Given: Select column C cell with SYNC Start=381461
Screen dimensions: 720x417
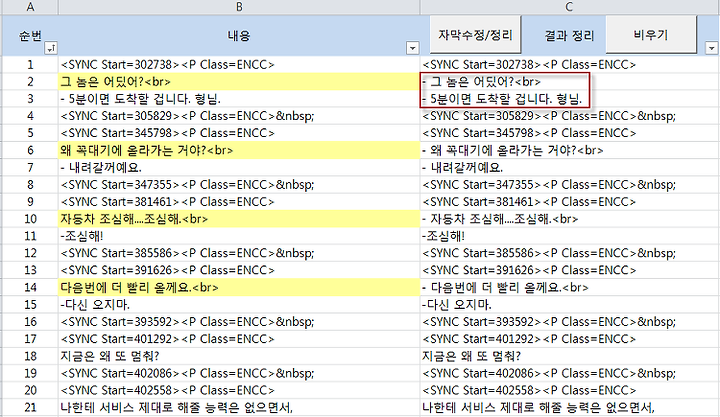Looking at the screenshot, I should coord(570,202).
